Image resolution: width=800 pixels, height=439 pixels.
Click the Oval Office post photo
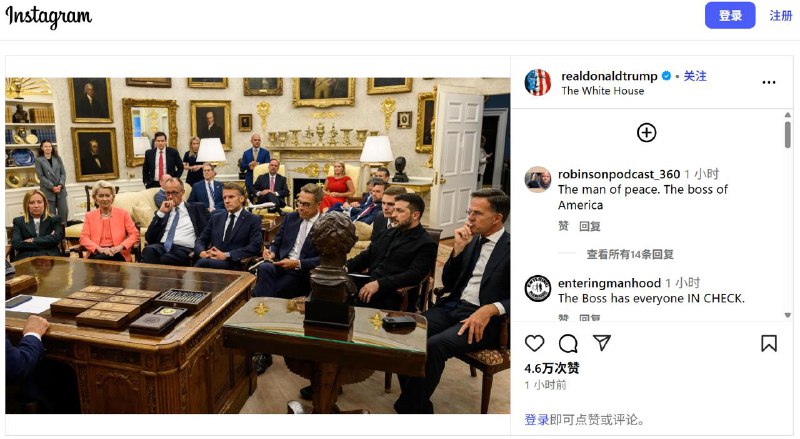258,245
